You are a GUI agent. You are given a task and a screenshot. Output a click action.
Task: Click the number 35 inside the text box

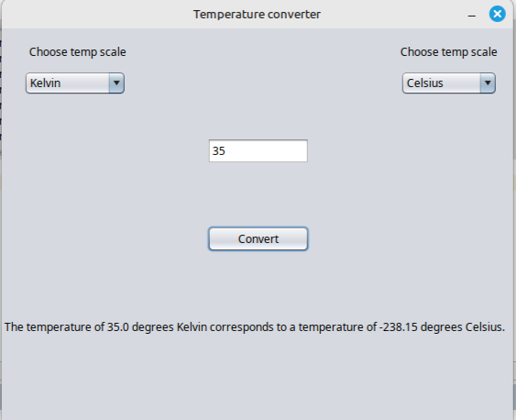tap(219, 150)
